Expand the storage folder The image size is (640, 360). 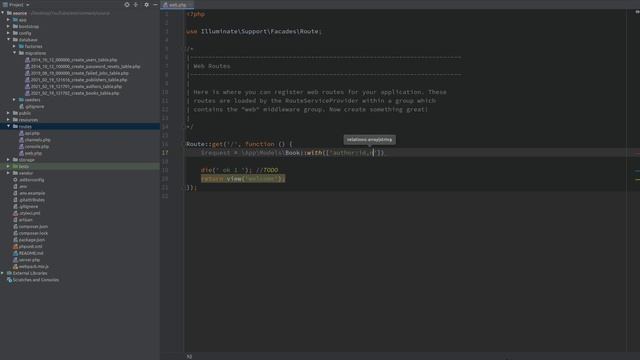(x=9, y=160)
